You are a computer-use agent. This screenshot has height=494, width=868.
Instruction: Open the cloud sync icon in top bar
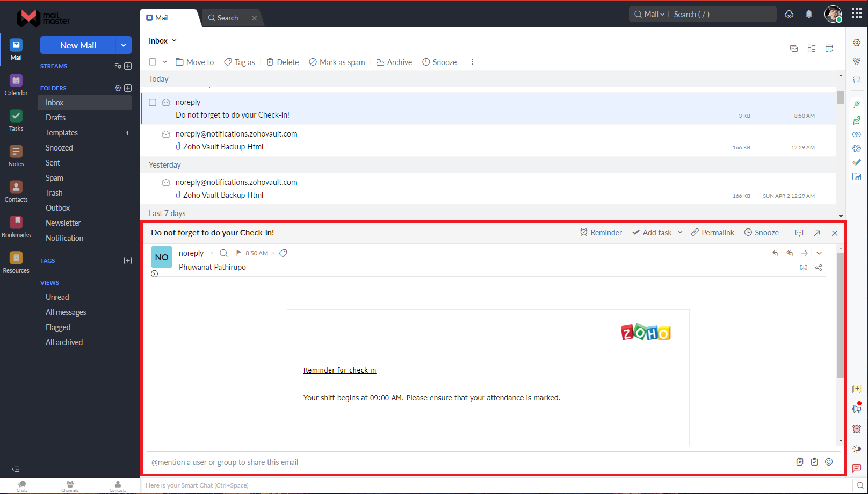tap(789, 14)
